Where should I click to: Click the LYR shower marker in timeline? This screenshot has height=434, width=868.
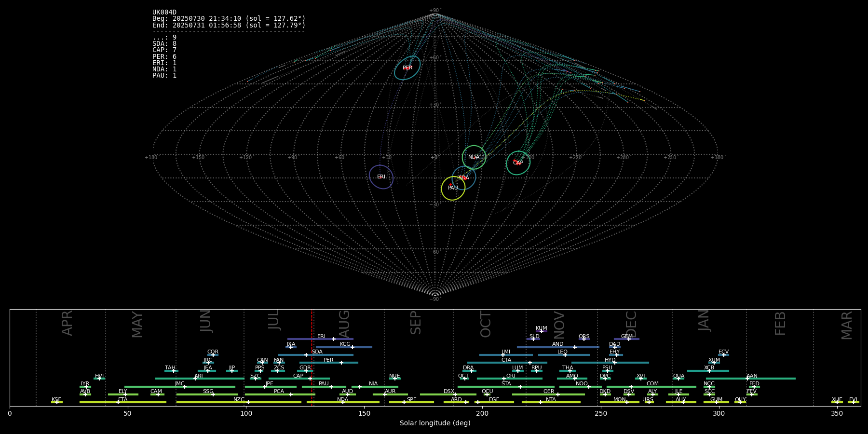pyautogui.click(x=86, y=387)
